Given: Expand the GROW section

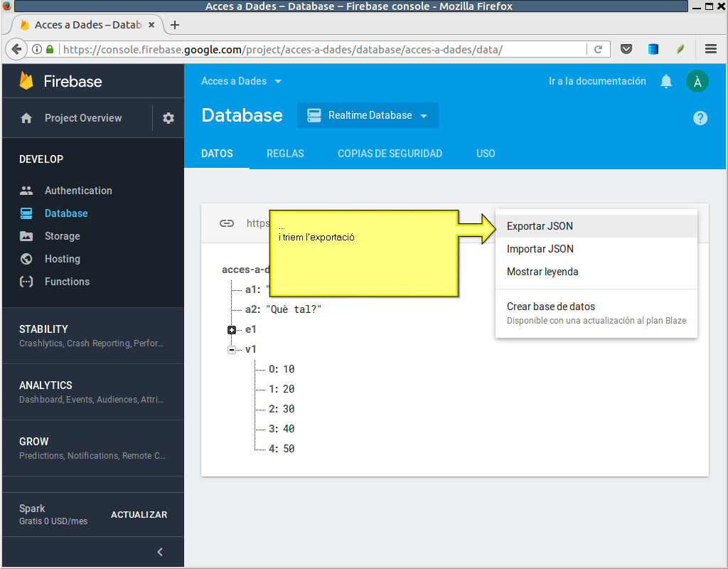Looking at the screenshot, I should click(x=93, y=448).
